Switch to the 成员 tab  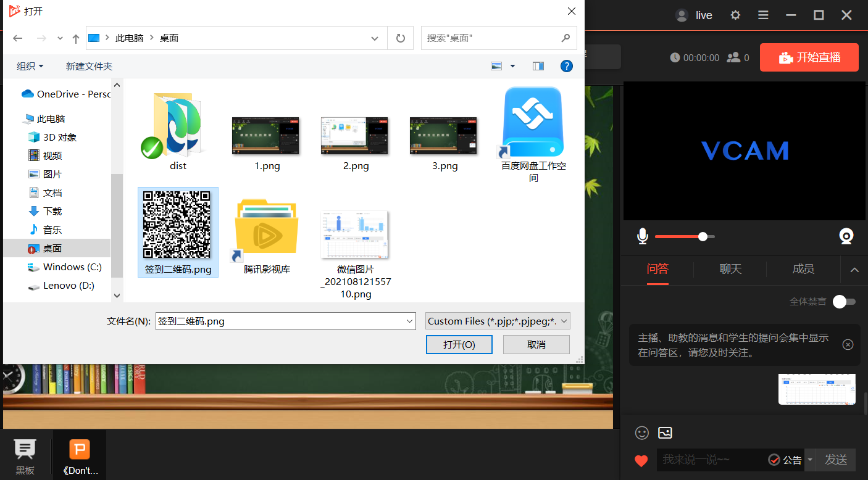803,269
